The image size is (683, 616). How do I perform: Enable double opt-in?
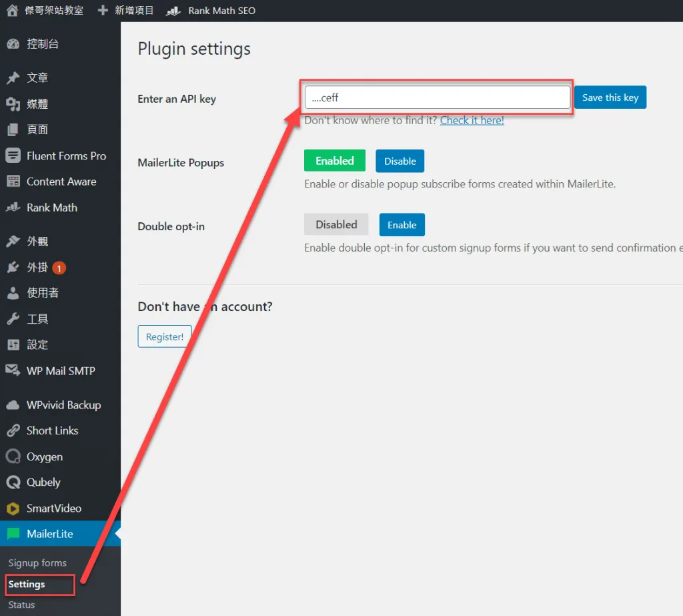(x=402, y=225)
